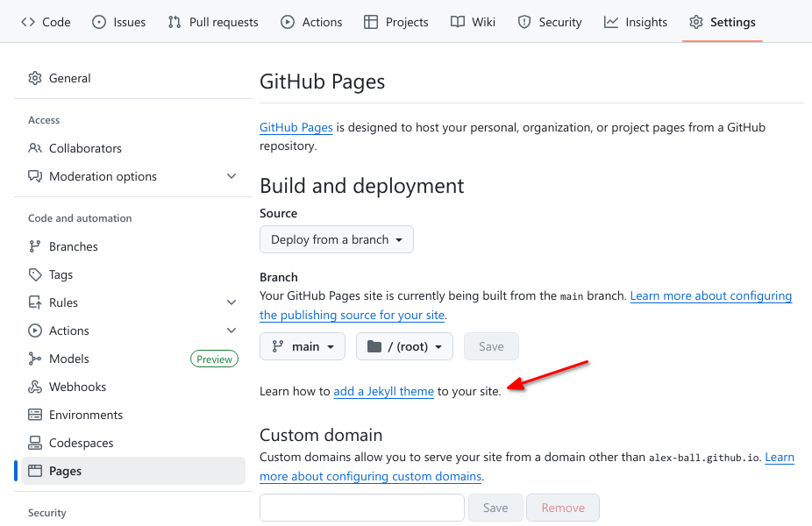
Task: Click the Remove custom domain button
Action: coord(563,508)
